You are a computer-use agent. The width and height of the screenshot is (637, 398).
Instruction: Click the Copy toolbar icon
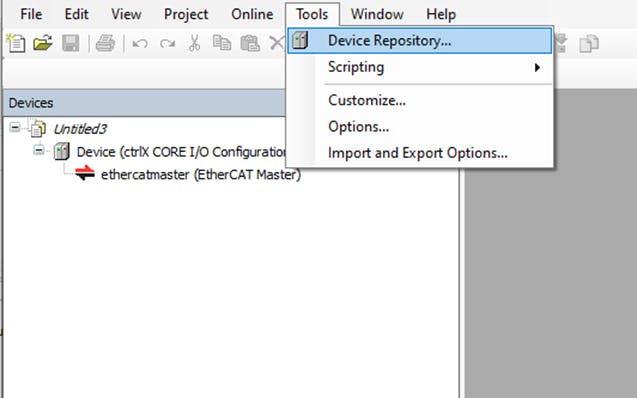click(x=222, y=43)
